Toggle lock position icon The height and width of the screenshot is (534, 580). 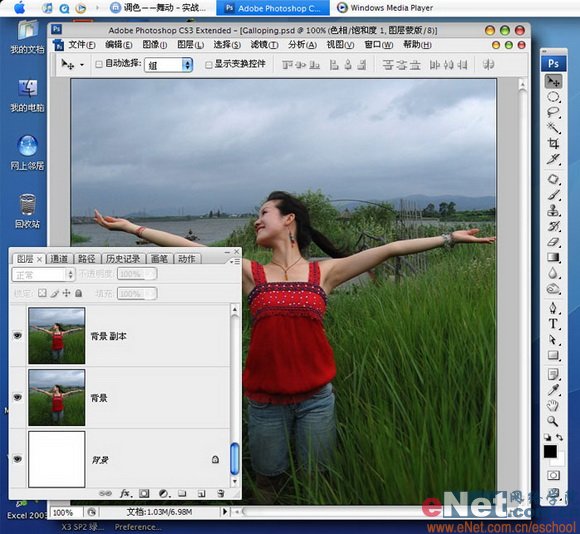(x=66, y=293)
